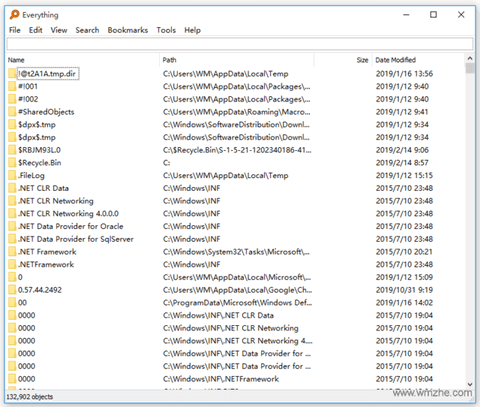Select folder icon for .NET Framework
The image size is (480, 407).
point(12,252)
